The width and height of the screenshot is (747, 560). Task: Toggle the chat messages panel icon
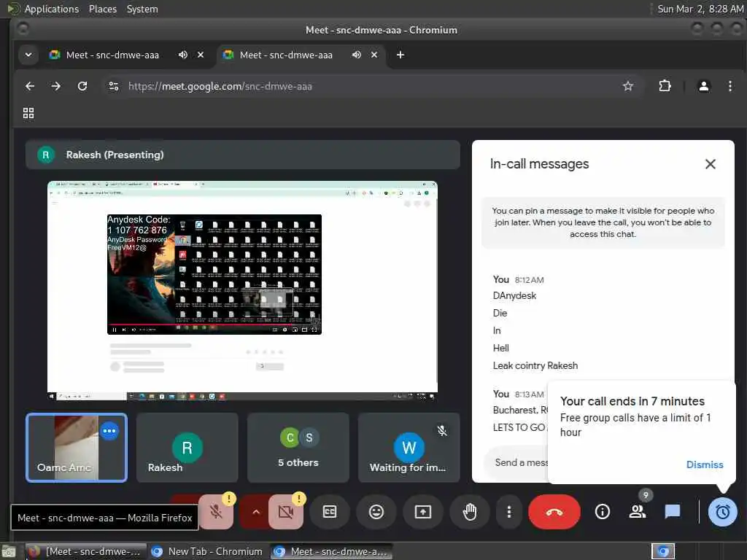point(672,512)
